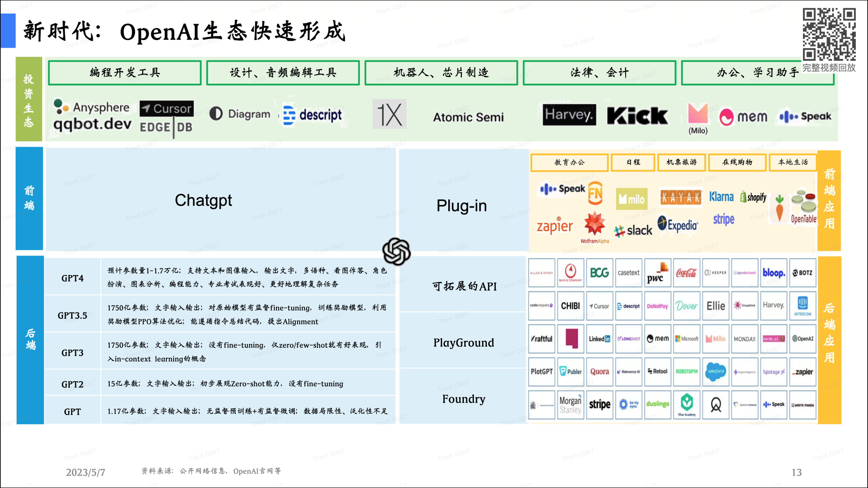
Task: Select the KAYAK logo
Action: tap(681, 197)
